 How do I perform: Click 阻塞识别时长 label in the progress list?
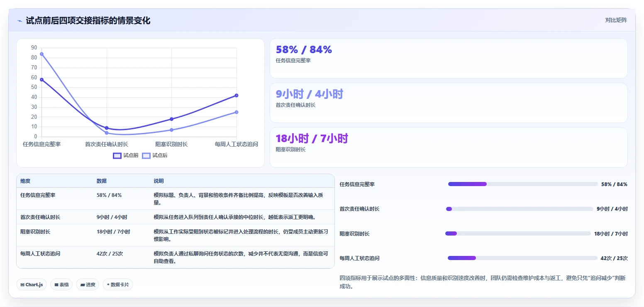355,234
